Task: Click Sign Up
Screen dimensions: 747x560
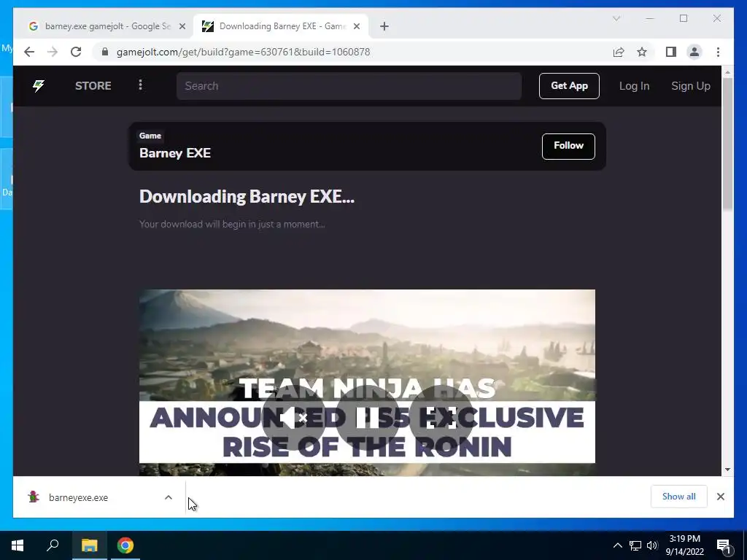Action: click(x=690, y=86)
